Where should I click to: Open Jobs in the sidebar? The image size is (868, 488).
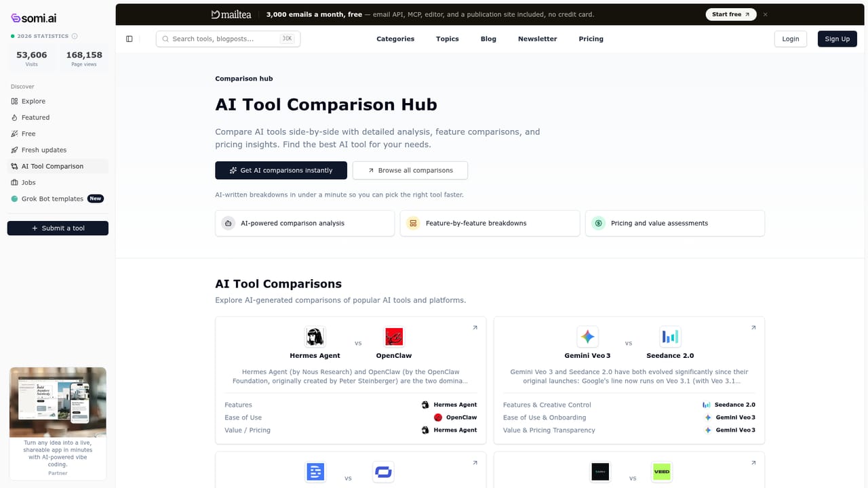click(58, 182)
